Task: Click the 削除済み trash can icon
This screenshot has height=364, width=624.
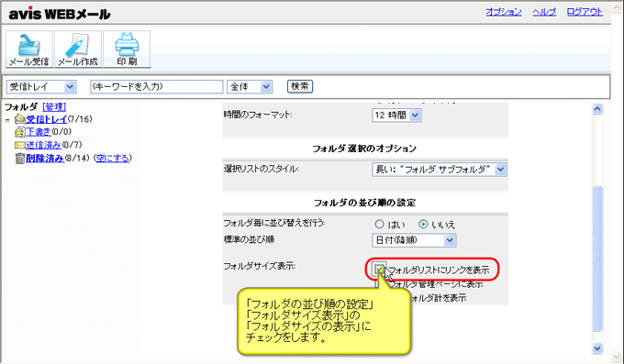Action: [x=20, y=159]
